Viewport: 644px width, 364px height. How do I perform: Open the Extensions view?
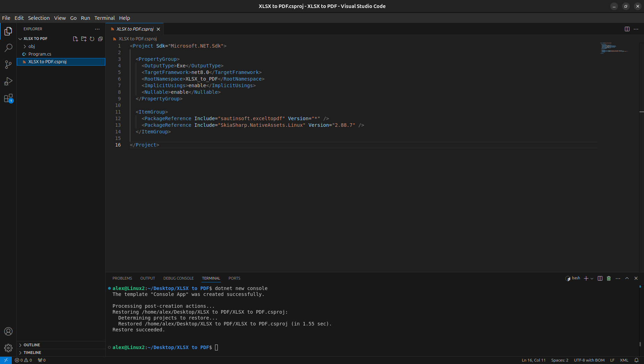8,98
